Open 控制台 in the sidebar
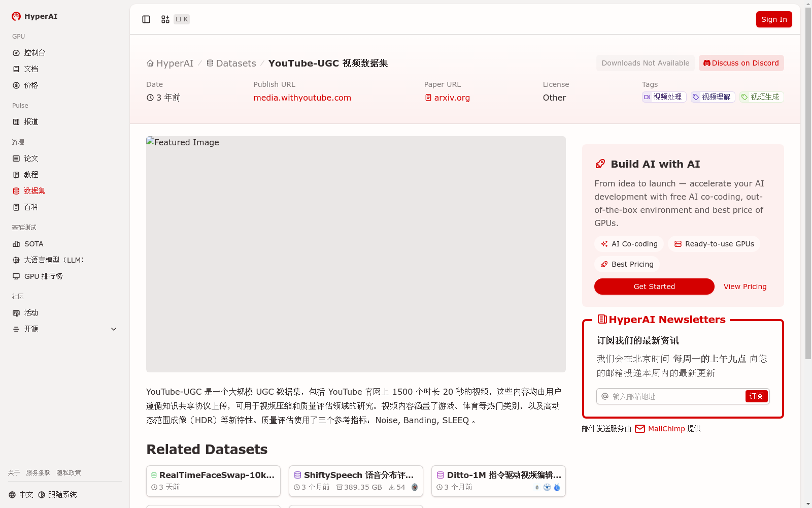The width and height of the screenshot is (812, 508). [65, 53]
